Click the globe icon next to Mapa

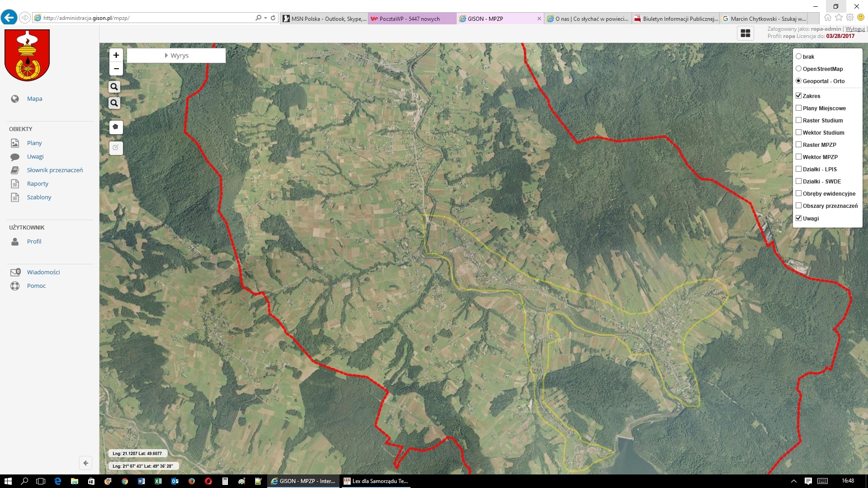[x=15, y=99]
